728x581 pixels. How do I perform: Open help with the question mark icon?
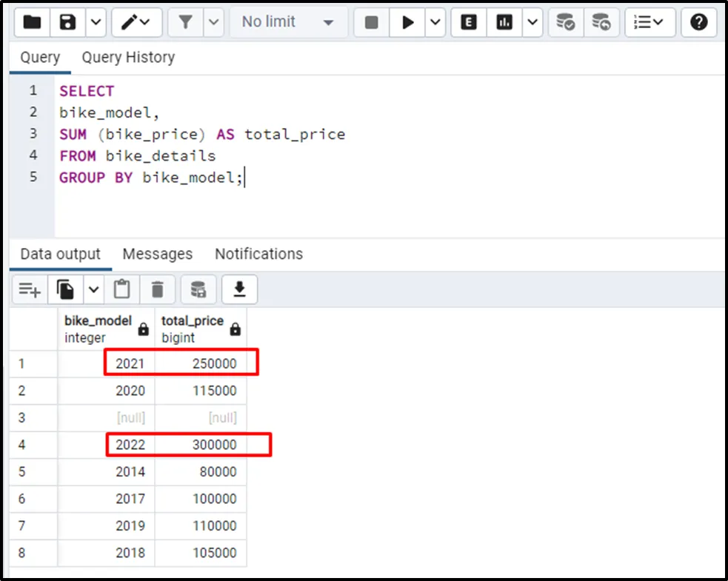pyautogui.click(x=698, y=22)
